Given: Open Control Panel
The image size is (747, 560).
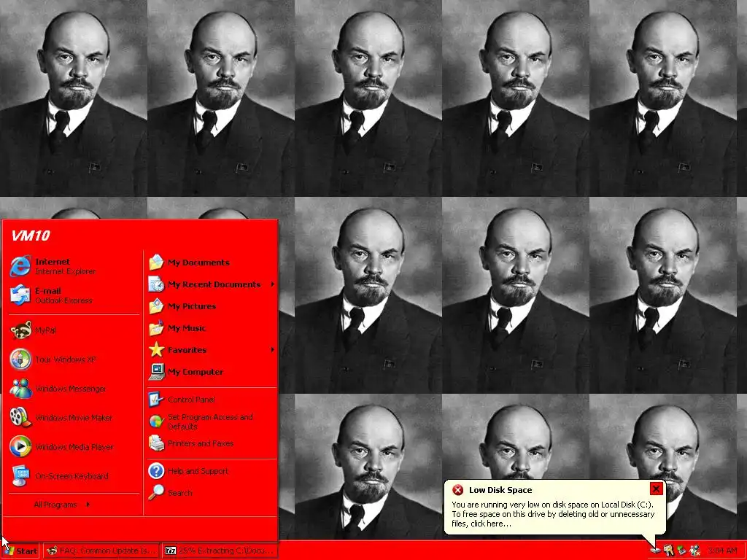Looking at the screenshot, I should point(212,400).
